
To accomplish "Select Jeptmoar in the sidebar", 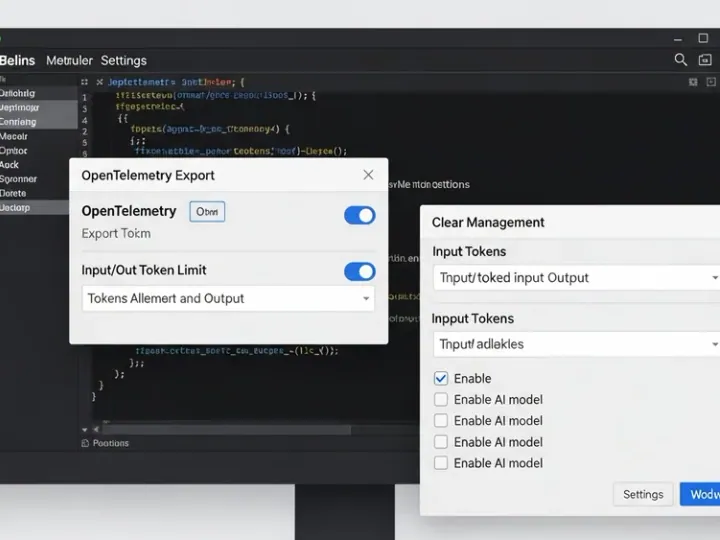I will (39, 107).
